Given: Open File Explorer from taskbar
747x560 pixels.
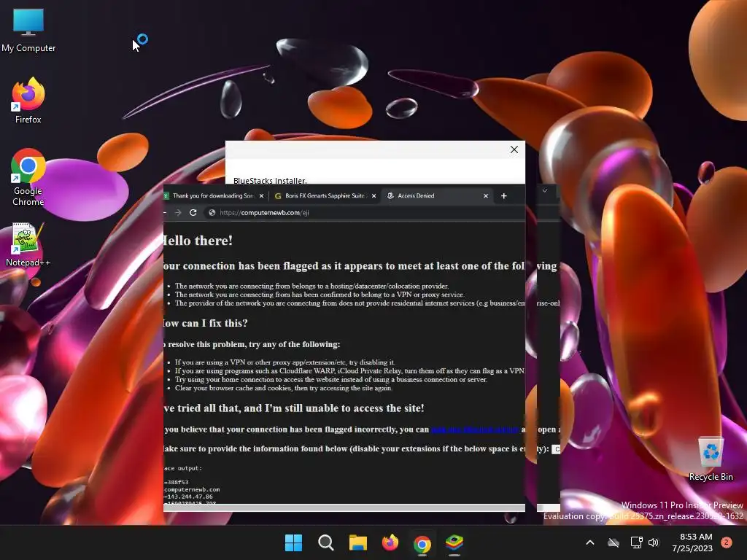Looking at the screenshot, I should pyautogui.click(x=357, y=542).
